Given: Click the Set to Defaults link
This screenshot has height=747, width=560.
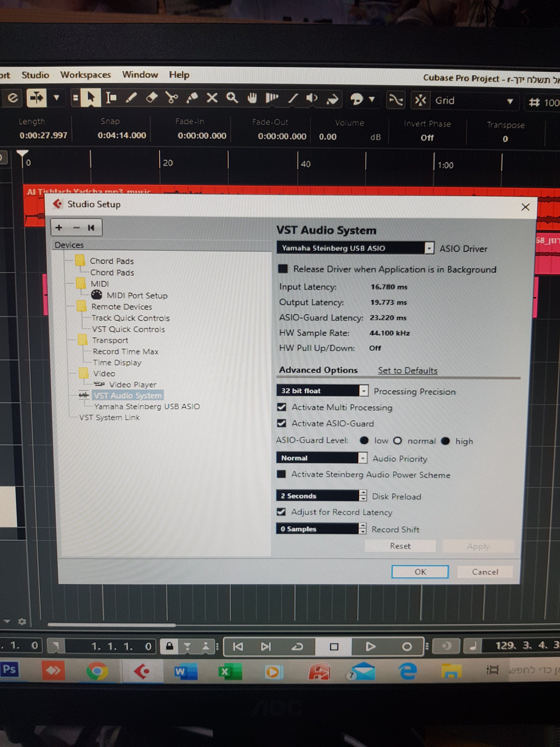Looking at the screenshot, I should coord(407,370).
